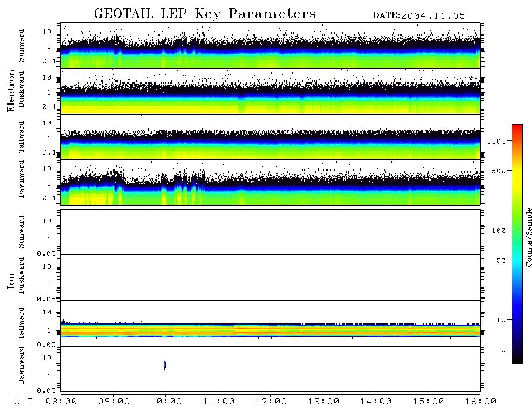Click the "15:00" time tick label

[x=429, y=402]
